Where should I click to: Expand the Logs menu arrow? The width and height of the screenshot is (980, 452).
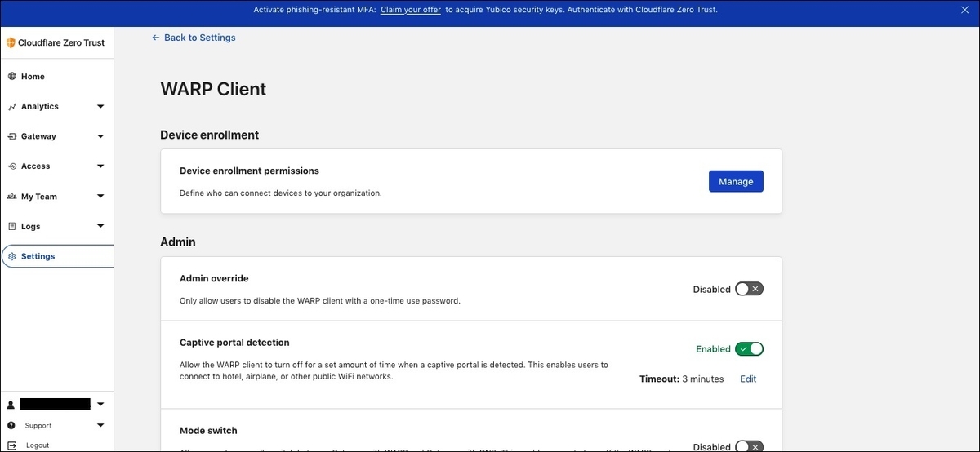click(100, 227)
